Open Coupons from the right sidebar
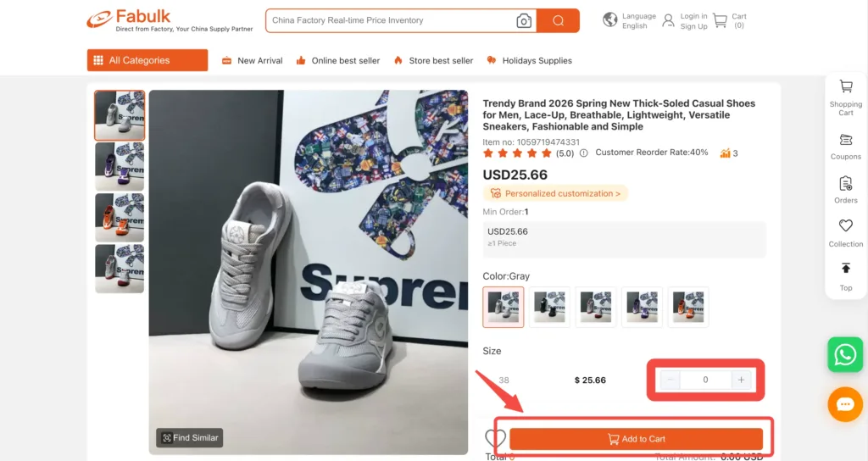Screen dimensions: 868x461 [x=845, y=147]
